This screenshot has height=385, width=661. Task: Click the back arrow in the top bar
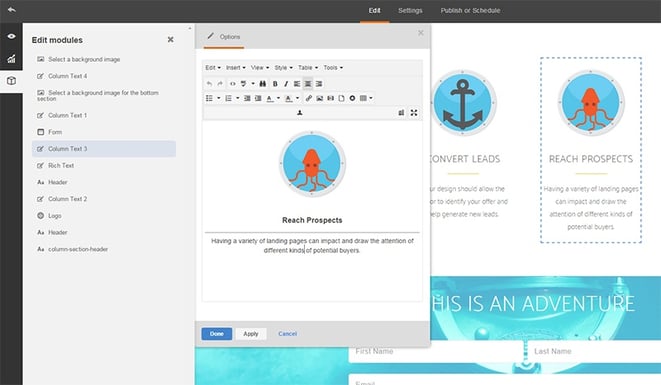pyautogui.click(x=11, y=10)
